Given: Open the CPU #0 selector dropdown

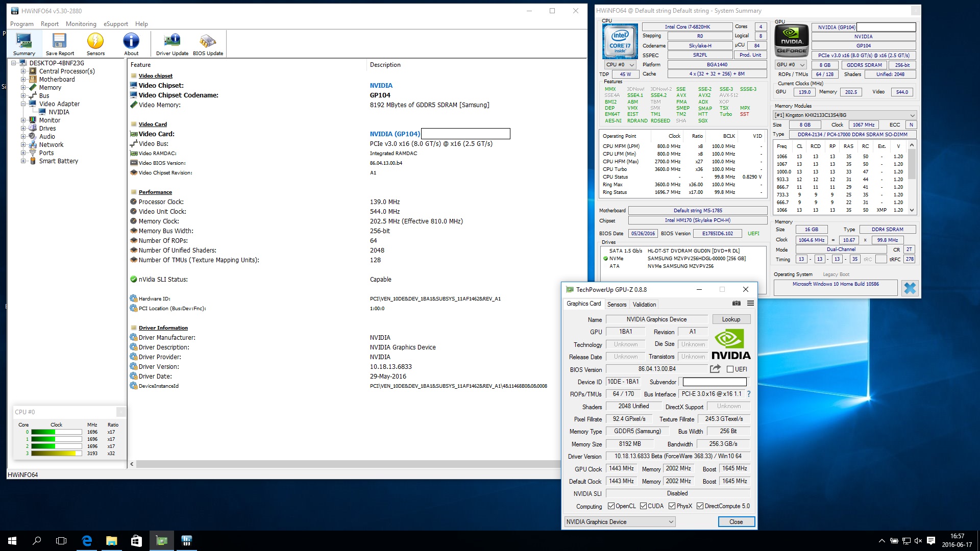Looking at the screenshot, I should point(620,65).
